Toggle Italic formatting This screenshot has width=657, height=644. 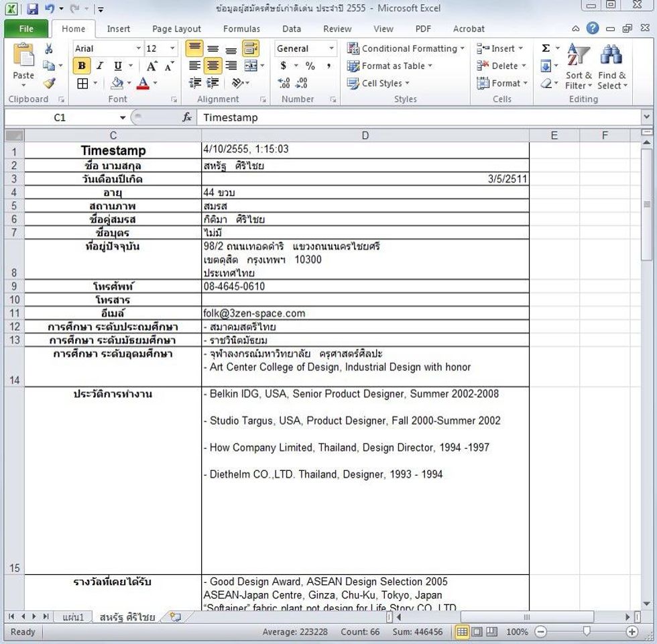100,66
